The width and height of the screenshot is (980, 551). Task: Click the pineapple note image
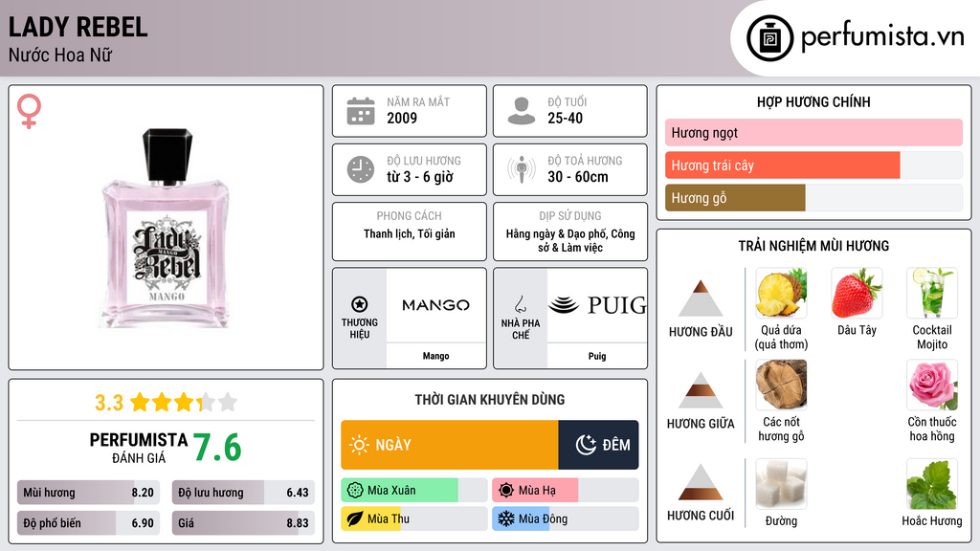781,293
